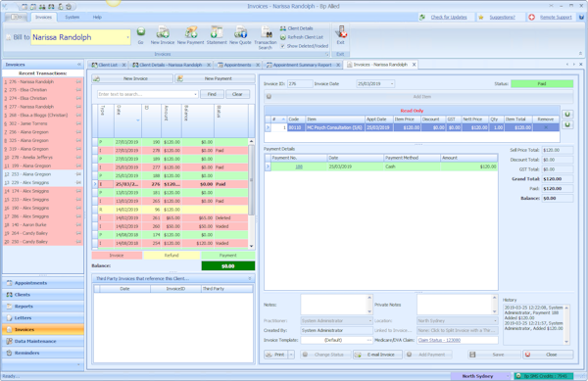Screen dimensions: 588x381
Task: Open Client Details from ribbon
Action: point(296,28)
